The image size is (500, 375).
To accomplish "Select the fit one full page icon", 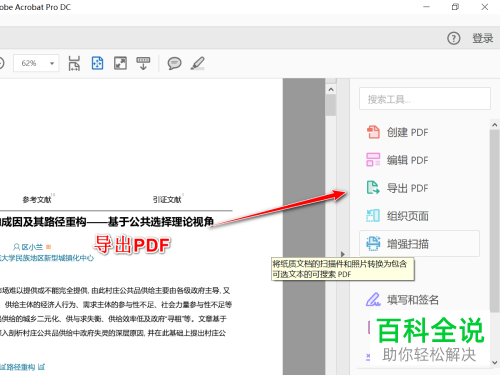I will tap(97, 63).
